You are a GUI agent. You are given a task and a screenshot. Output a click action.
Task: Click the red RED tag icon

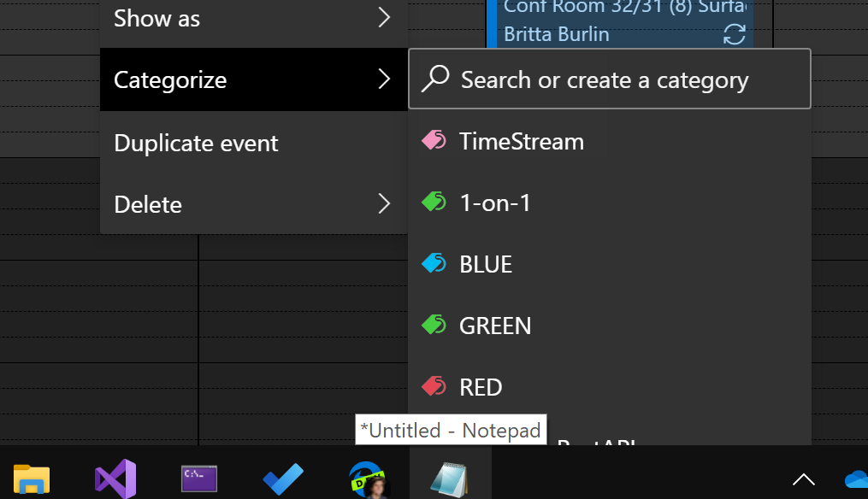434,386
